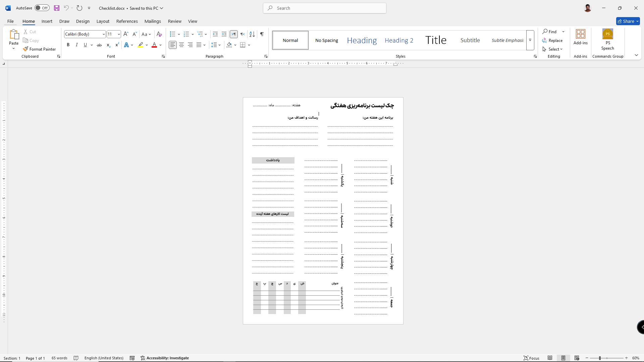The width and height of the screenshot is (644, 362).
Task: Open the PS Speech add-in
Action: (607, 40)
